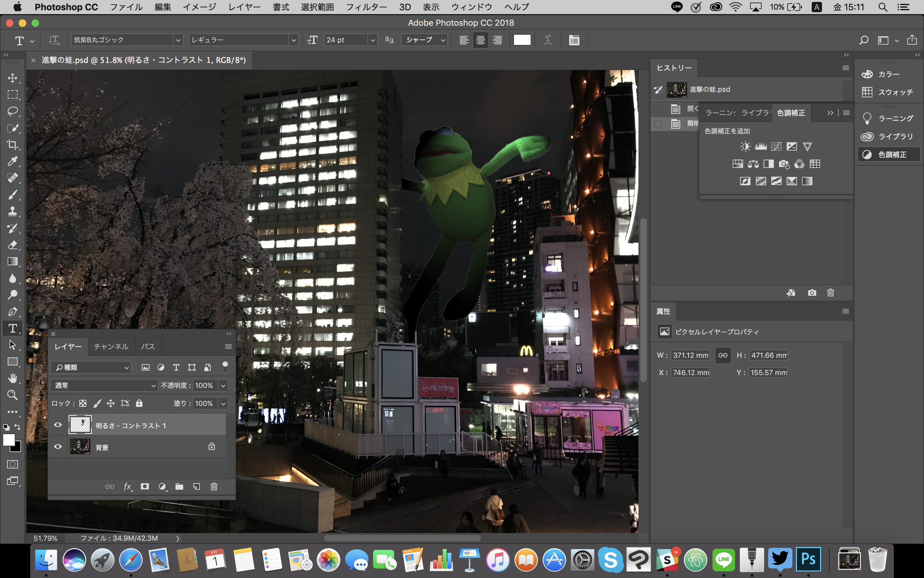Select the Crop tool
924x578 pixels.
(13, 144)
